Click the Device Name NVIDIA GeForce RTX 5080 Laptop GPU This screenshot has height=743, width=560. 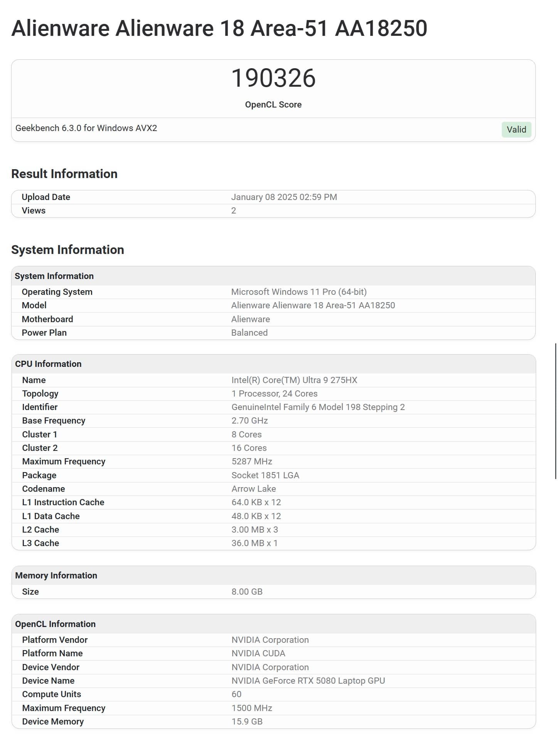coord(308,681)
